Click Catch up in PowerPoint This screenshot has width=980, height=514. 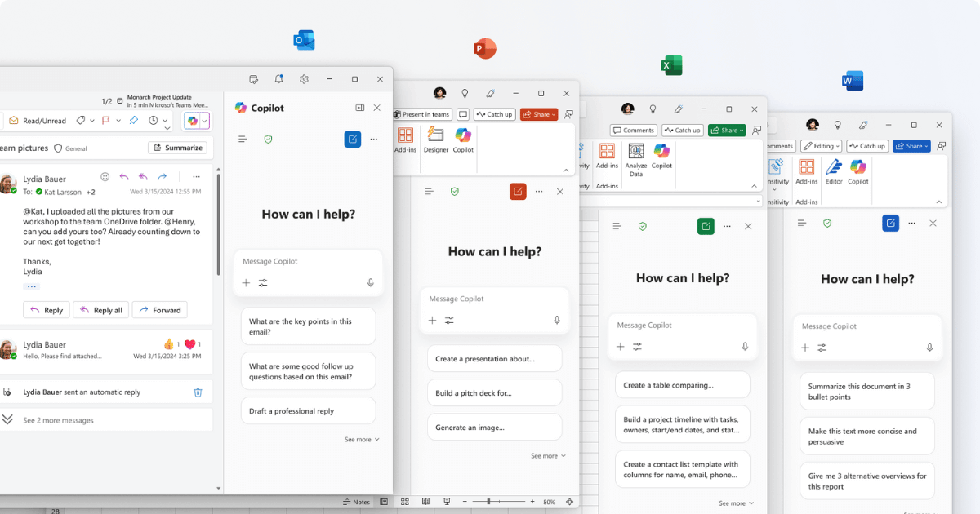tap(494, 114)
